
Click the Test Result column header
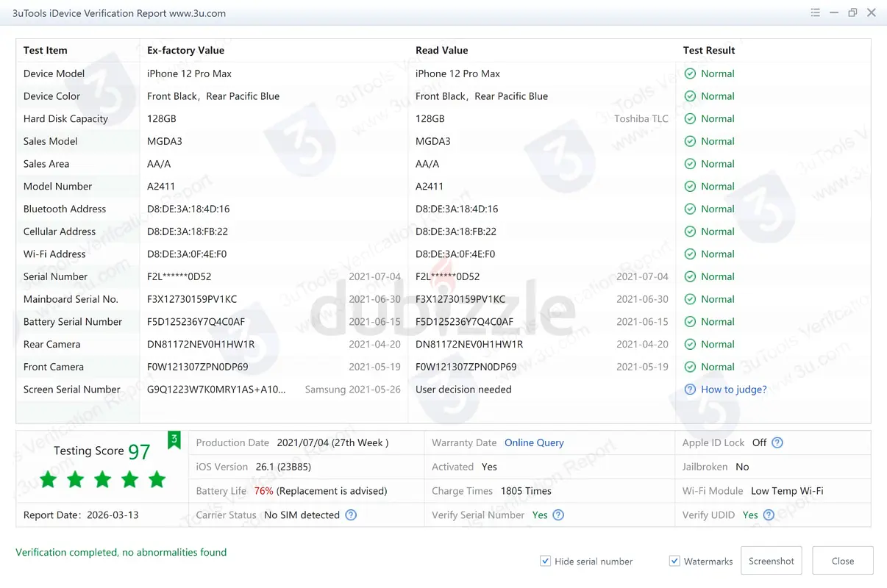pos(709,50)
